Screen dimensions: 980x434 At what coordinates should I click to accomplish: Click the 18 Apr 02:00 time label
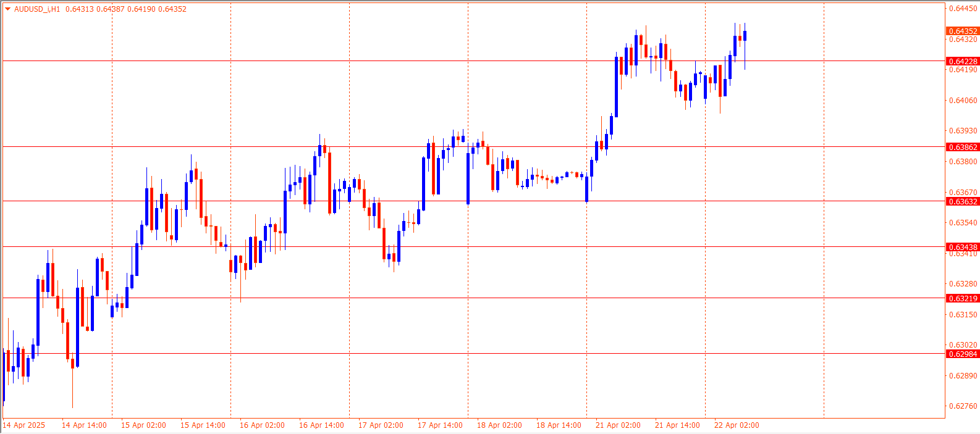[x=499, y=425]
